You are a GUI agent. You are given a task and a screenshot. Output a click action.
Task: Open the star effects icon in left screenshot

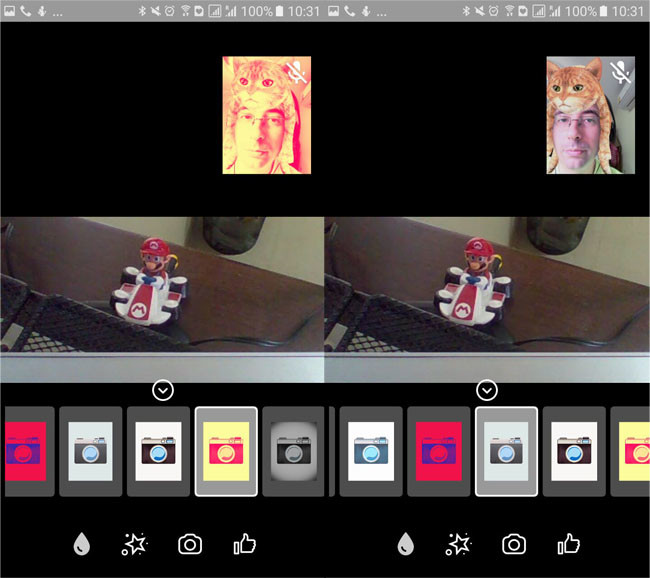click(134, 544)
